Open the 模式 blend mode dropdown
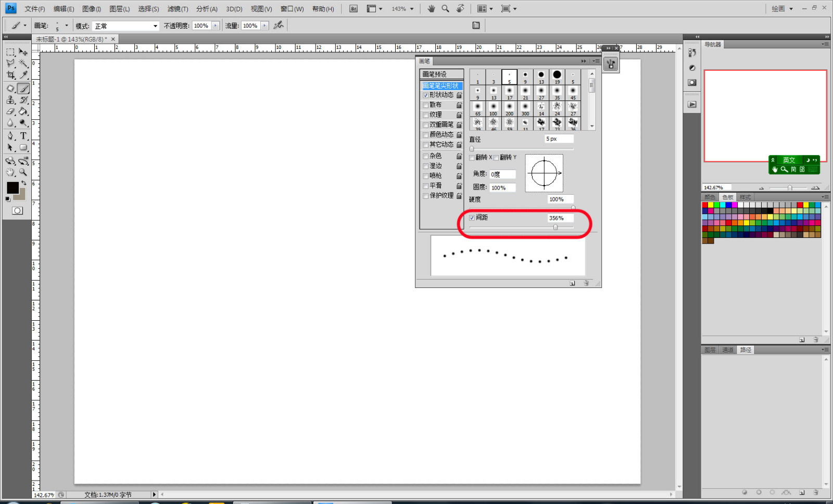This screenshot has width=833, height=504. tap(125, 26)
